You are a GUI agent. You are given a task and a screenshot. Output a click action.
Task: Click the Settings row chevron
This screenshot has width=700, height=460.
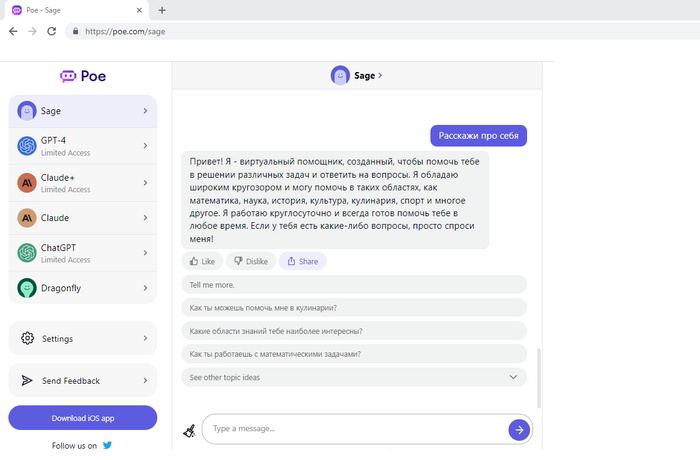click(x=145, y=338)
